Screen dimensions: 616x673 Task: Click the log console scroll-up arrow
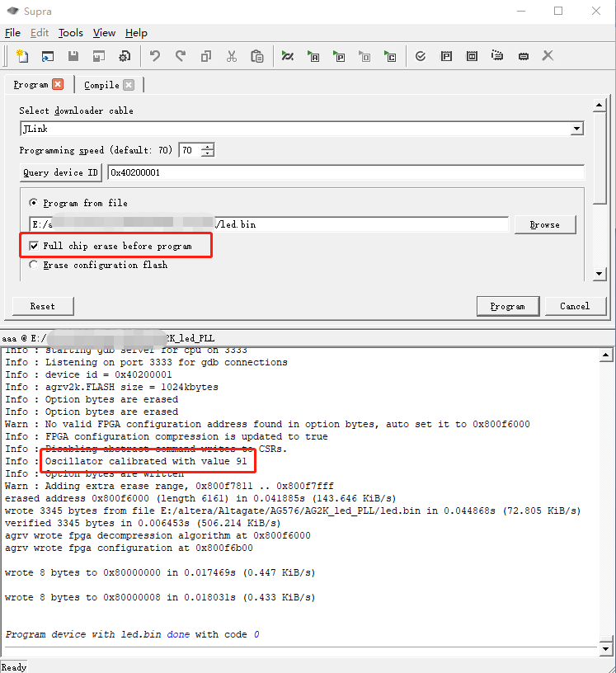(606, 355)
